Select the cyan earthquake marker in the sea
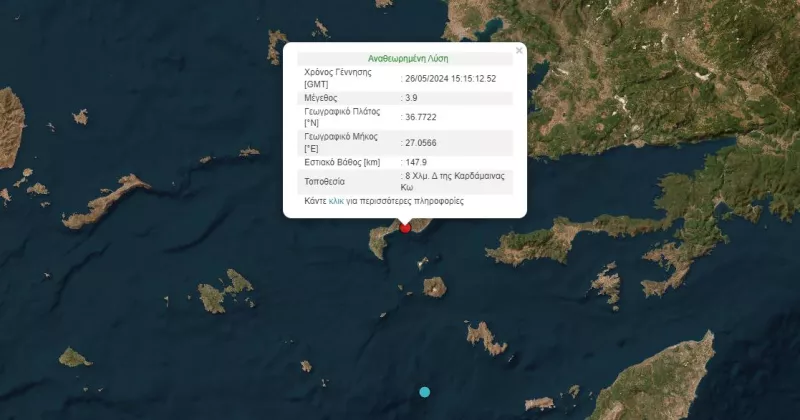800x420 pixels. click(x=424, y=392)
